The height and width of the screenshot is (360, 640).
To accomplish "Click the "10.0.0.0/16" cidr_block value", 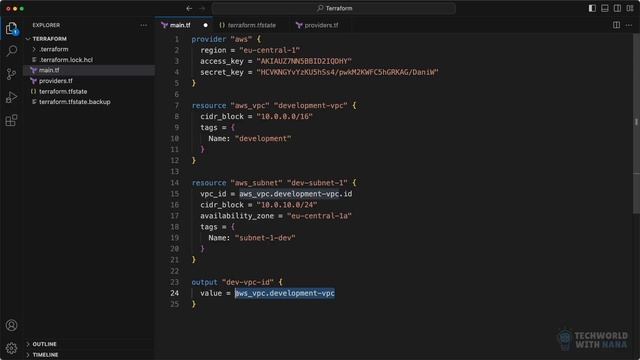I will (x=284, y=116).
